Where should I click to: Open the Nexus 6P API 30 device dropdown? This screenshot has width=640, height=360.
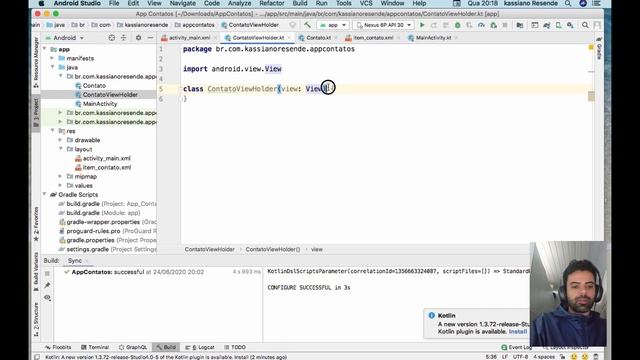pyautogui.click(x=384, y=25)
